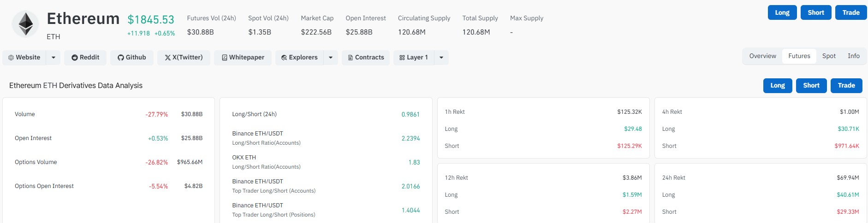
Task: Click the $222.56B market cap value
Action: (x=316, y=32)
